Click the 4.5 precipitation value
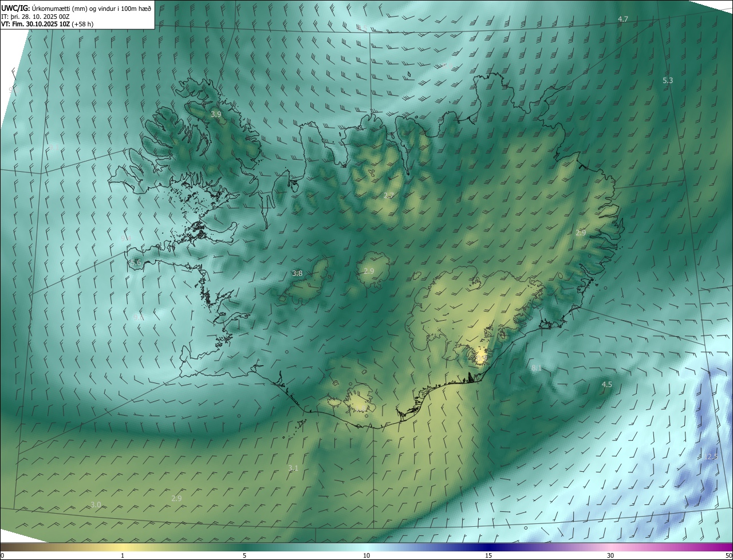Image resolution: width=733 pixels, height=560 pixels. [606, 385]
